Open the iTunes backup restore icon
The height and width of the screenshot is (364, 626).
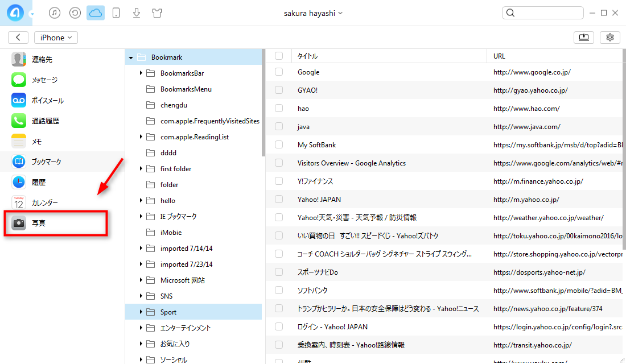tap(75, 13)
